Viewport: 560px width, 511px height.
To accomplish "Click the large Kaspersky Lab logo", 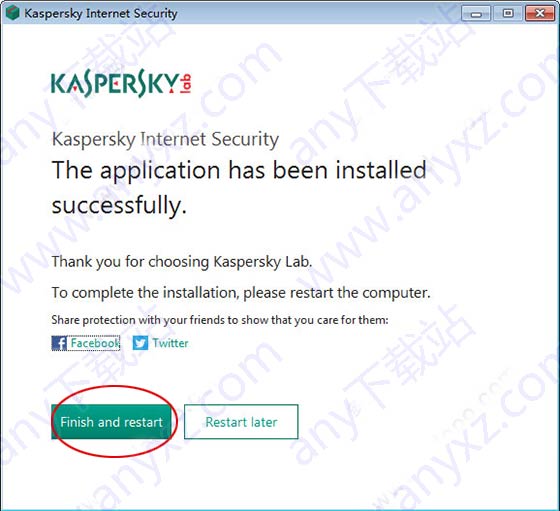I will pos(121,83).
